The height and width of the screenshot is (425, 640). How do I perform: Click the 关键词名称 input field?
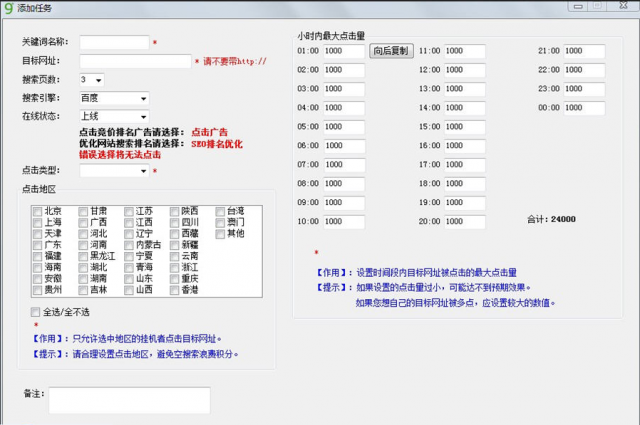tap(113, 43)
